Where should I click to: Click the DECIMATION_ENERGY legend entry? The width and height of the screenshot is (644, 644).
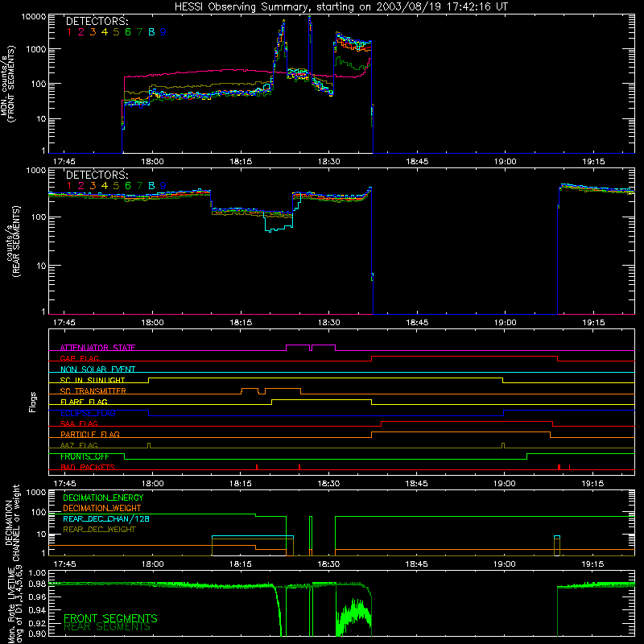pyautogui.click(x=103, y=497)
